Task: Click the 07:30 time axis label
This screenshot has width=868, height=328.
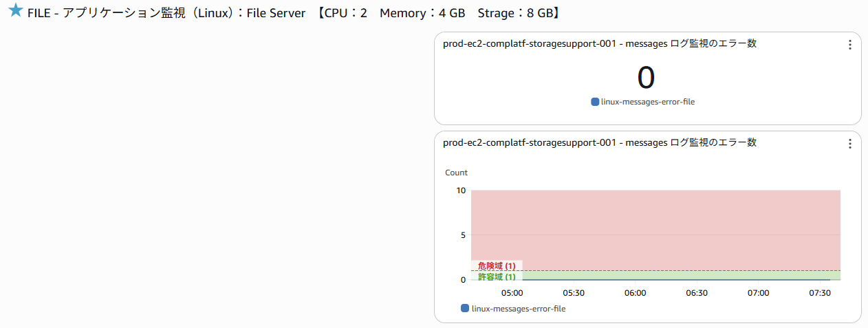Action: pyautogui.click(x=820, y=293)
